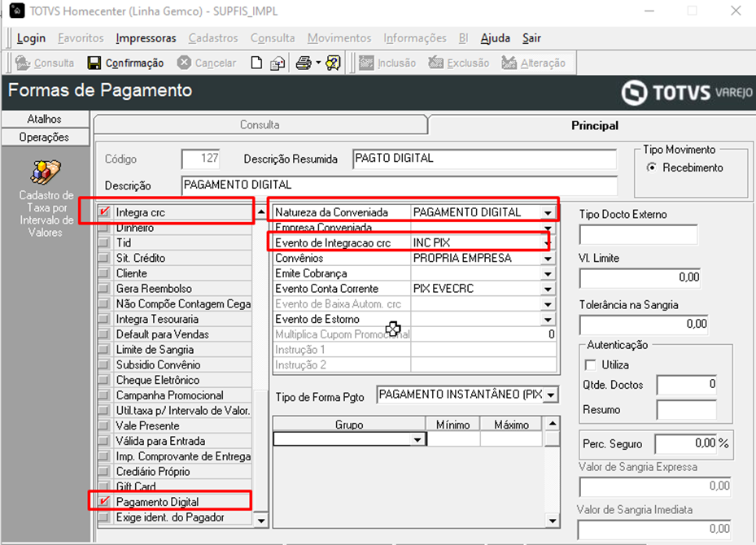
Task: Open the Grupo cell dropdown
Action: coord(417,439)
